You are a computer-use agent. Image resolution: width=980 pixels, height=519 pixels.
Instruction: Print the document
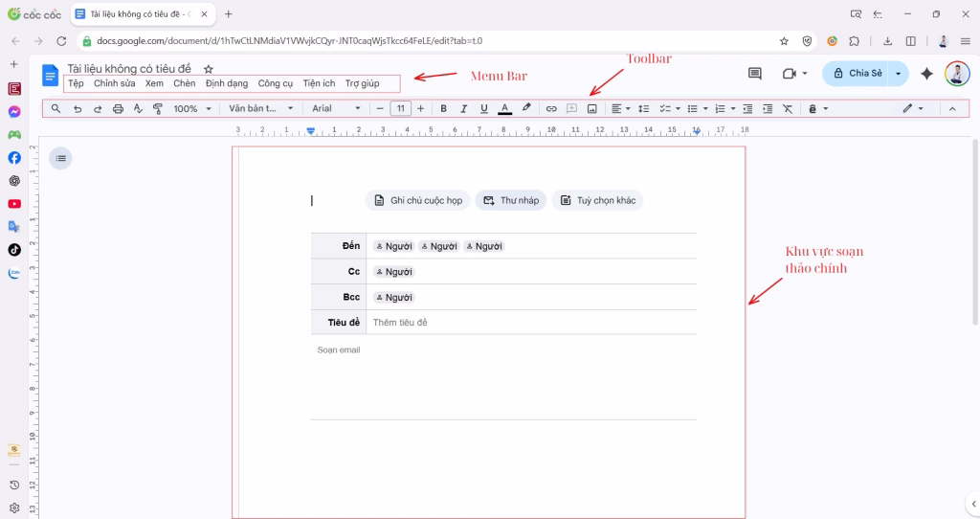118,109
